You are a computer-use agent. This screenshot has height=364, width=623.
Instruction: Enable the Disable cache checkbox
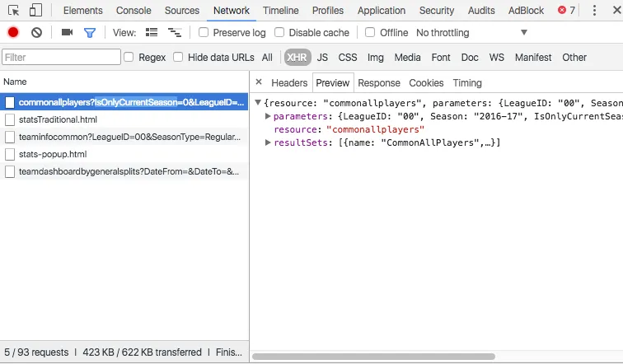coord(279,32)
